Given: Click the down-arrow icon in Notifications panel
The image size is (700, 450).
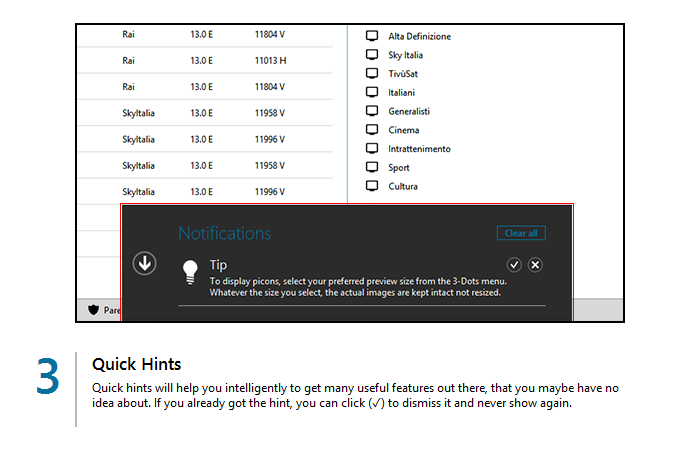Looking at the screenshot, I should (x=145, y=263).
